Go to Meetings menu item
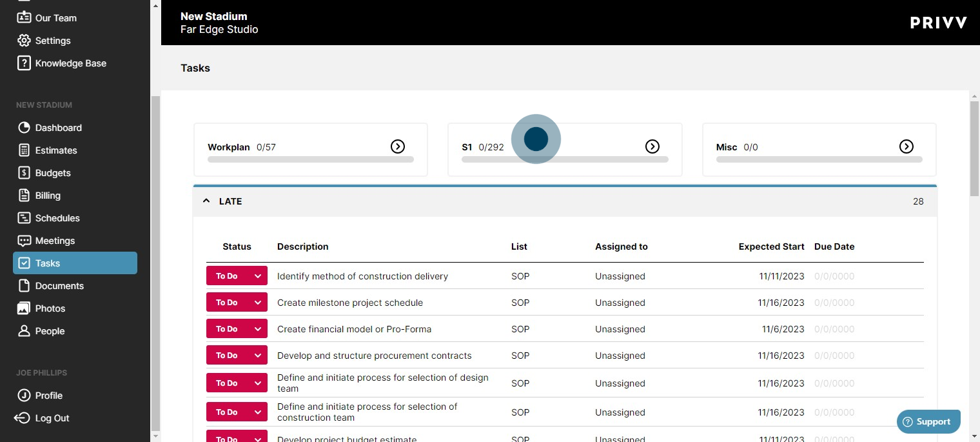The height and width of the screenshot is (442, 980). [x=75, y=241]
